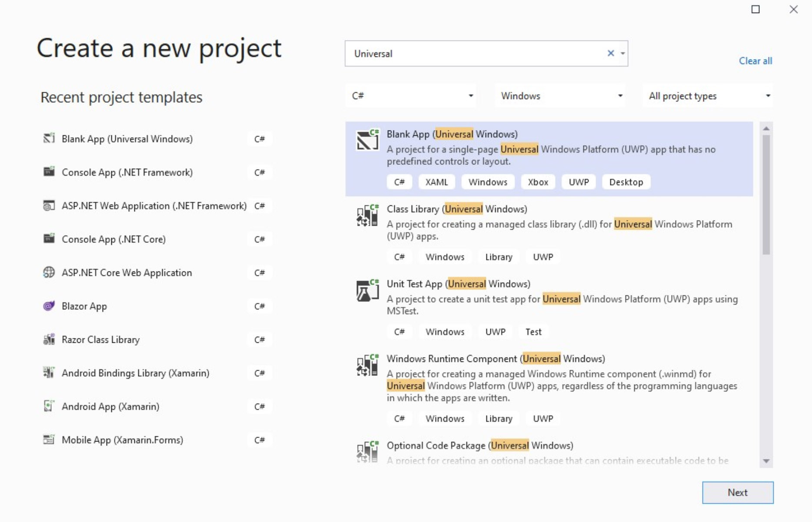Click the Next button
The width and height of the screenshot is (812, 522).
pyautogui.click(x=738, y=492)
